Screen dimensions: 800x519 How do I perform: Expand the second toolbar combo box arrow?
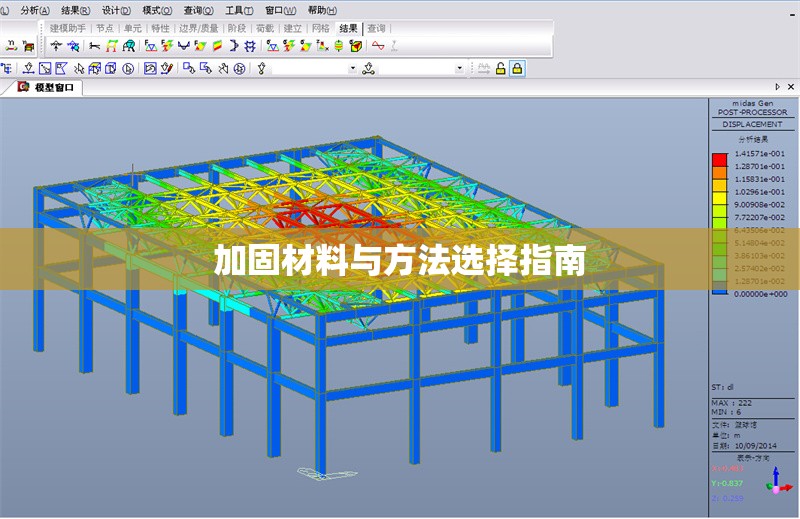(x=460, y=68)
